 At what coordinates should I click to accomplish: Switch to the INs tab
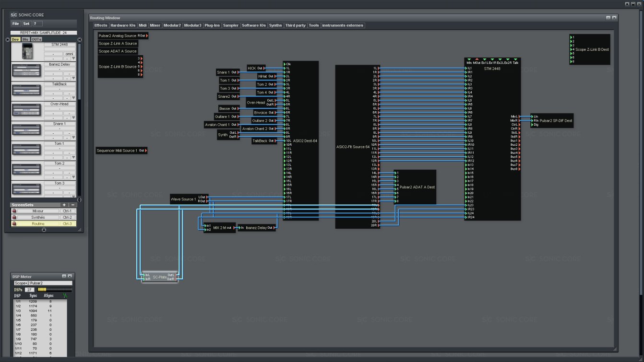coord(25,39)
